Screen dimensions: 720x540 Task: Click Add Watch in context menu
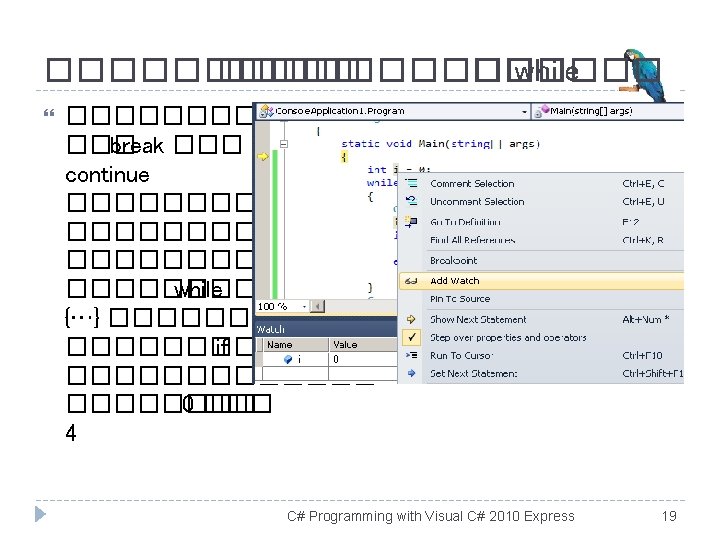pos(542,281)
